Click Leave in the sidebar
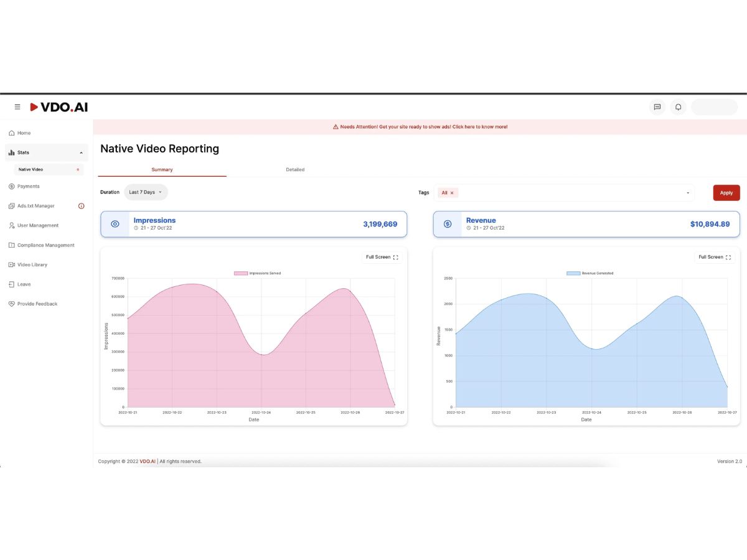 (x=24, y=284)
